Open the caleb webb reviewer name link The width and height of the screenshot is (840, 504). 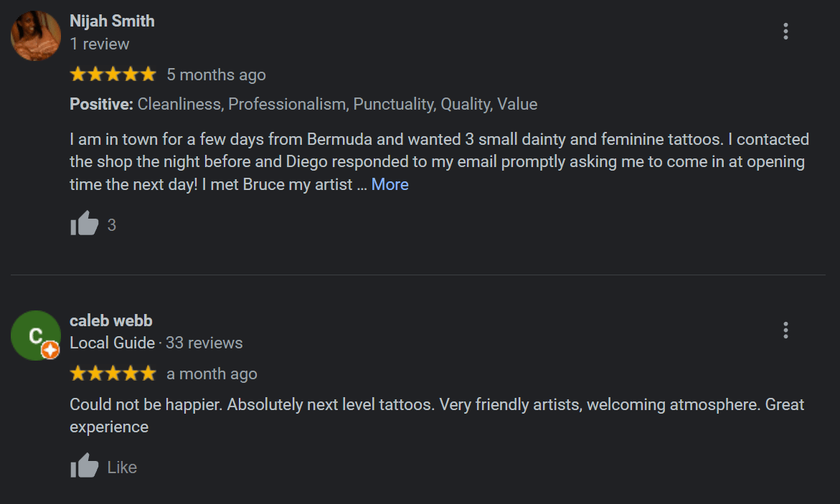tap(111, 320)
